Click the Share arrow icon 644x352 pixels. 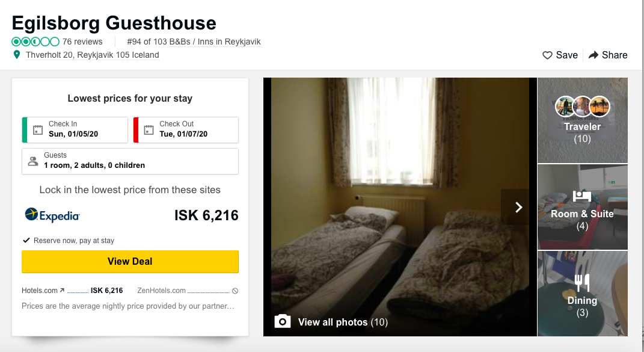click(x=593, y=55)
